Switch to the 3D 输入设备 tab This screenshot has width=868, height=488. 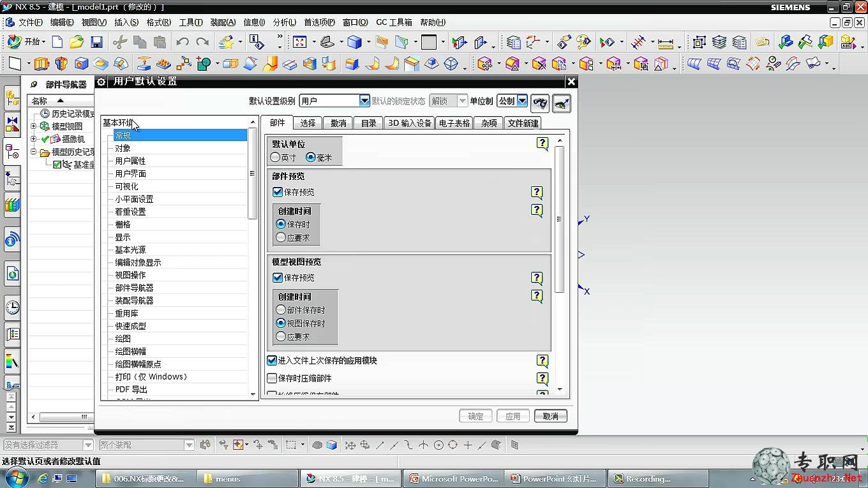tap(410, 123)
